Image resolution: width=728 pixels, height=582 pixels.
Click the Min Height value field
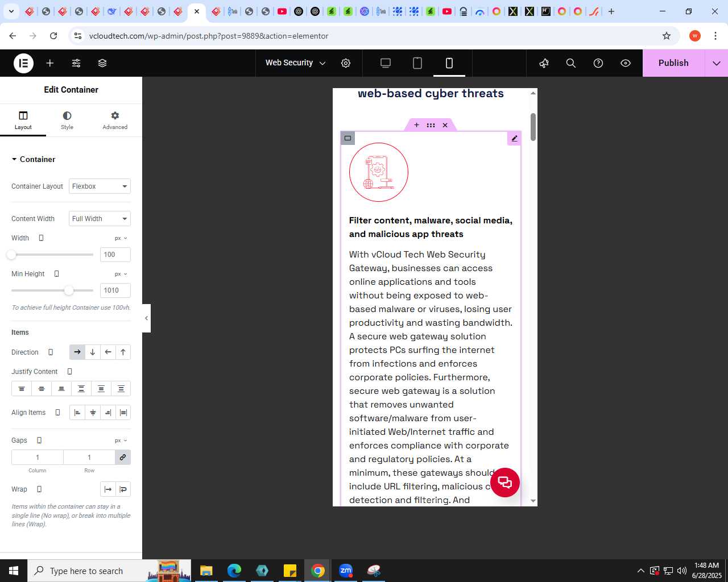(115, 290)
